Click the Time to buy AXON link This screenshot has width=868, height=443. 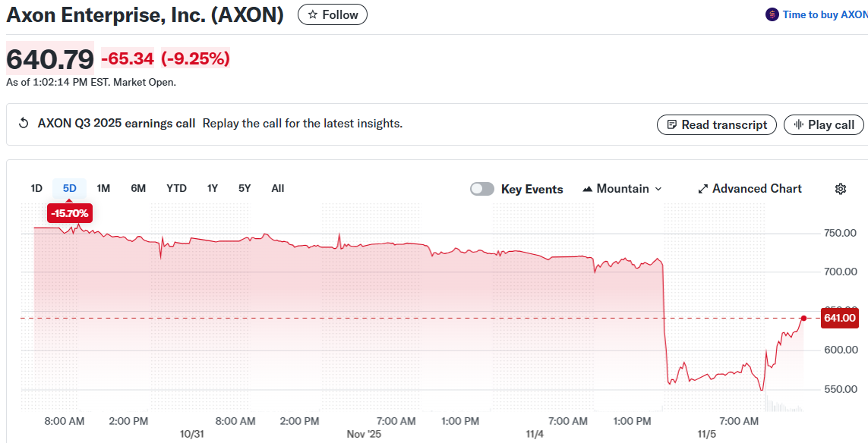click(824, 14)
